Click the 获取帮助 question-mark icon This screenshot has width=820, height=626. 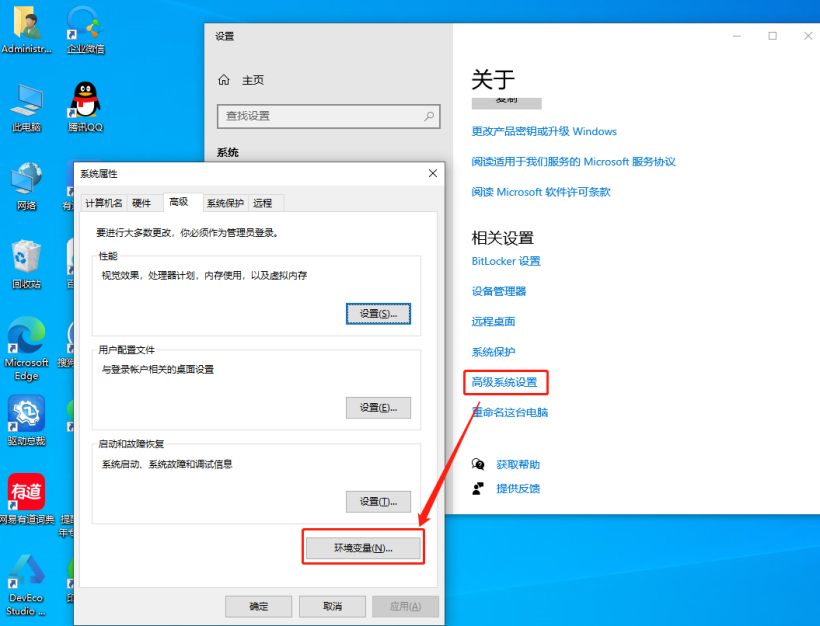(478, 464)
